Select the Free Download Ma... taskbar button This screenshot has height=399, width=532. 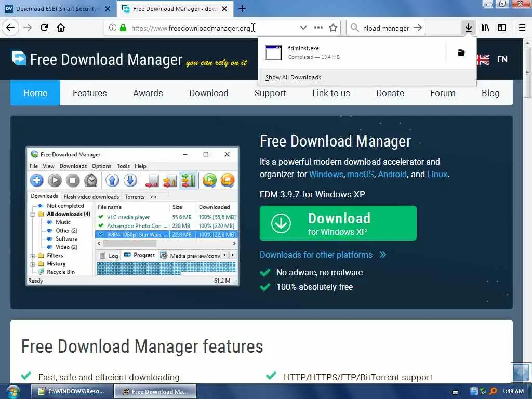click(155, 392)
